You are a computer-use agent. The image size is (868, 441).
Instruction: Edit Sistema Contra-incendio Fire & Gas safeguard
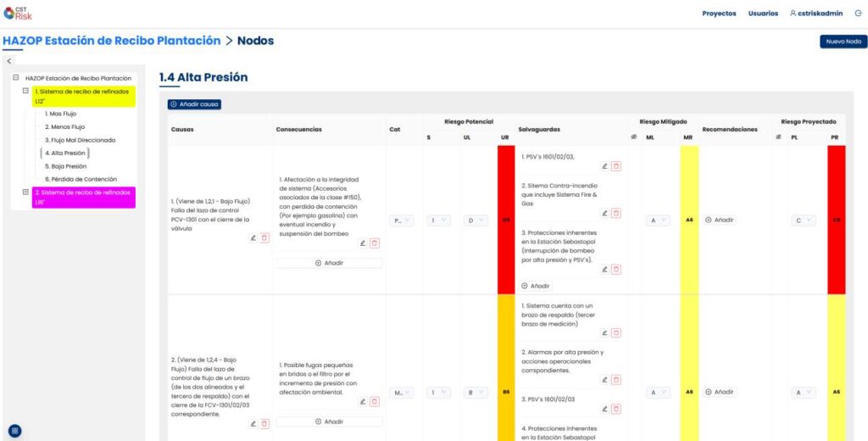pyautogui.click(x=605, y=214)
